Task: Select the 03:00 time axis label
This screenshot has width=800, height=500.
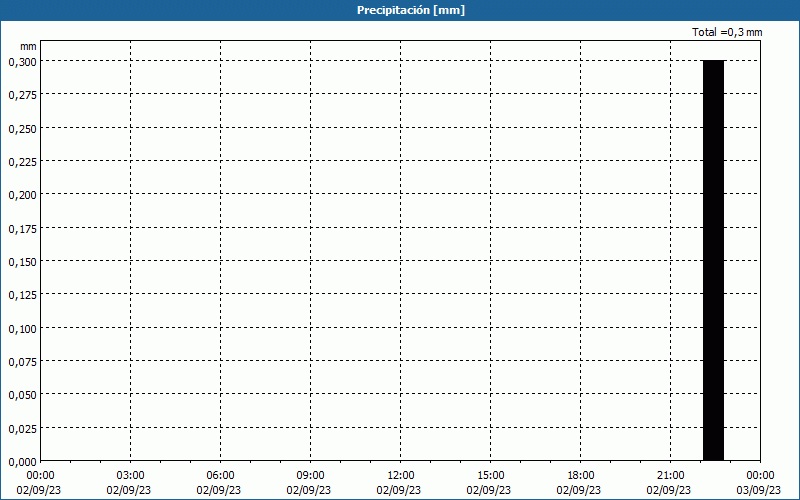Action: coord(130,476)
